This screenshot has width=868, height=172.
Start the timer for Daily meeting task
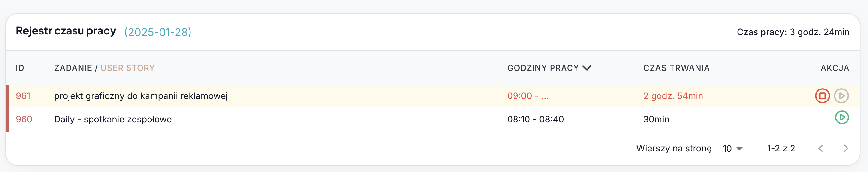[842, 118]
